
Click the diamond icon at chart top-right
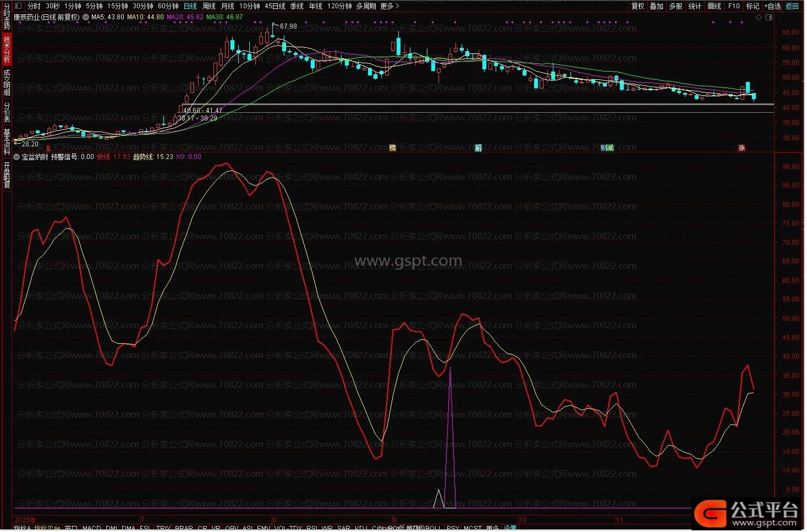pos(759,17)
